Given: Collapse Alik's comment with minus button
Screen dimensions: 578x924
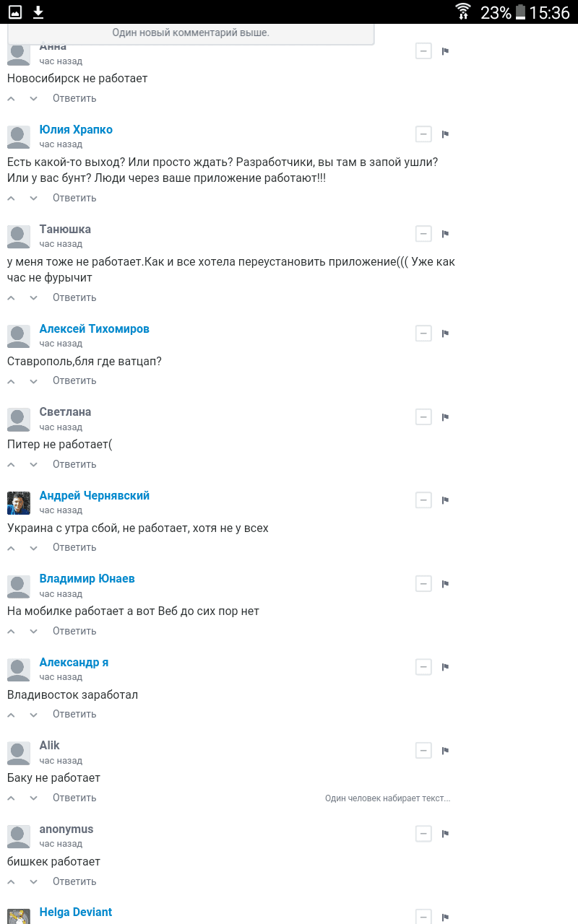Looking at the screenshot, I should [423, 750].
